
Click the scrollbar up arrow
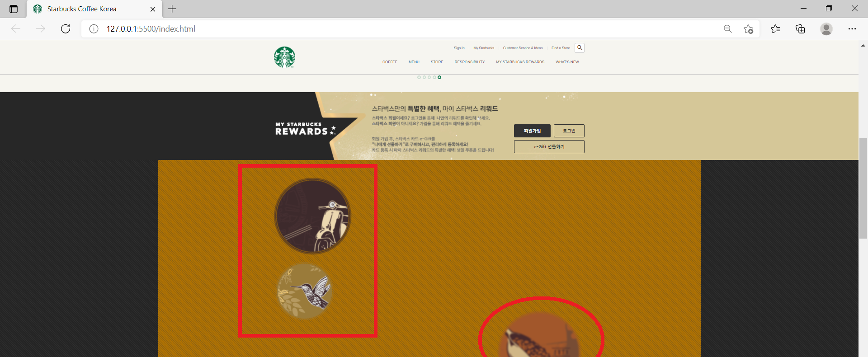[863, 45]
